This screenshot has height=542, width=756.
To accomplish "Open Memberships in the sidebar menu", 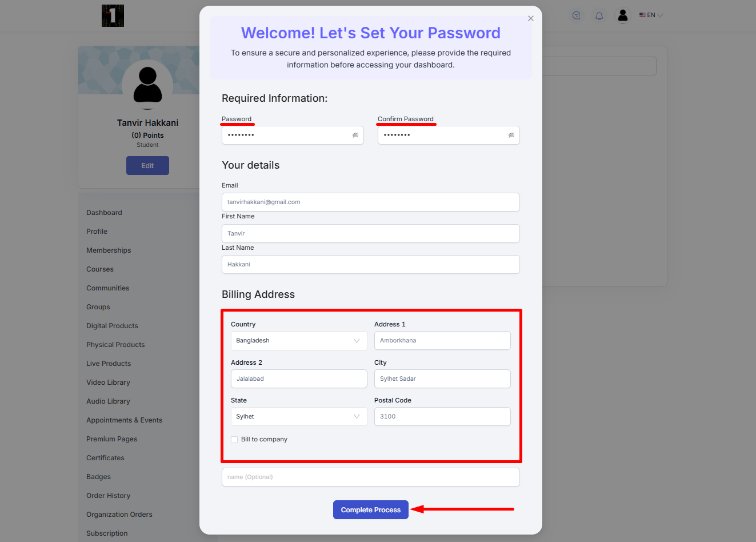I will [x=109, y=250].
